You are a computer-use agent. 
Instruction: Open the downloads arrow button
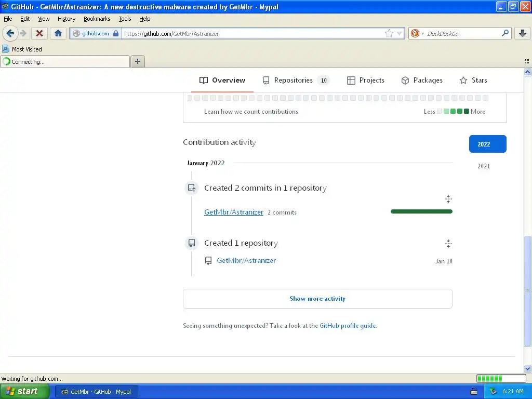523,33
